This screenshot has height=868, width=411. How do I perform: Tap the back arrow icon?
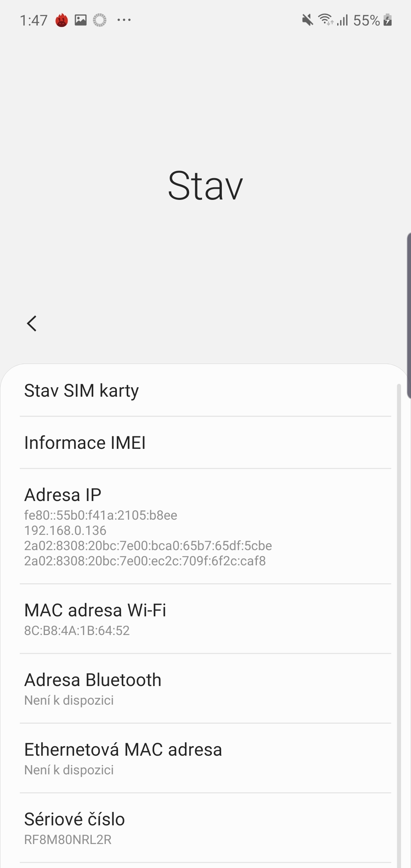pyautogui.click(x=32, y=324)
